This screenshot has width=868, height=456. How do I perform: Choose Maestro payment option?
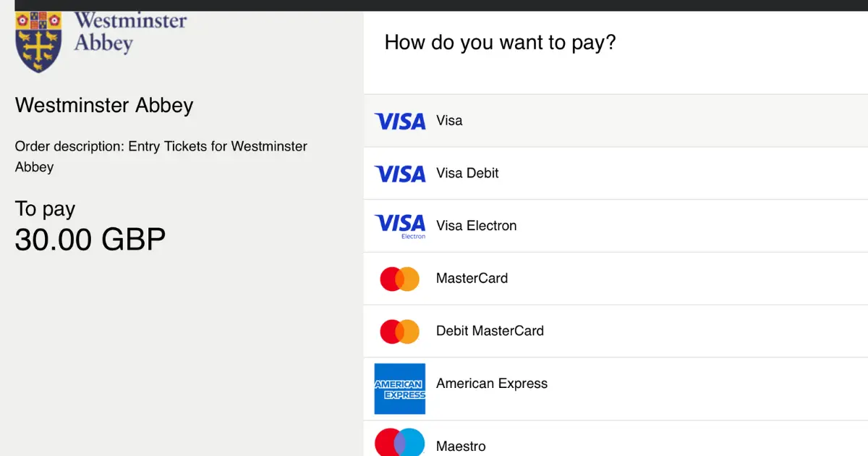(x=616, y=439)
